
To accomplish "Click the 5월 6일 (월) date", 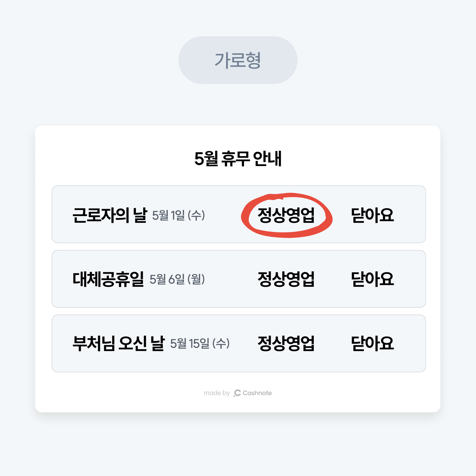I will coord(177,279).
